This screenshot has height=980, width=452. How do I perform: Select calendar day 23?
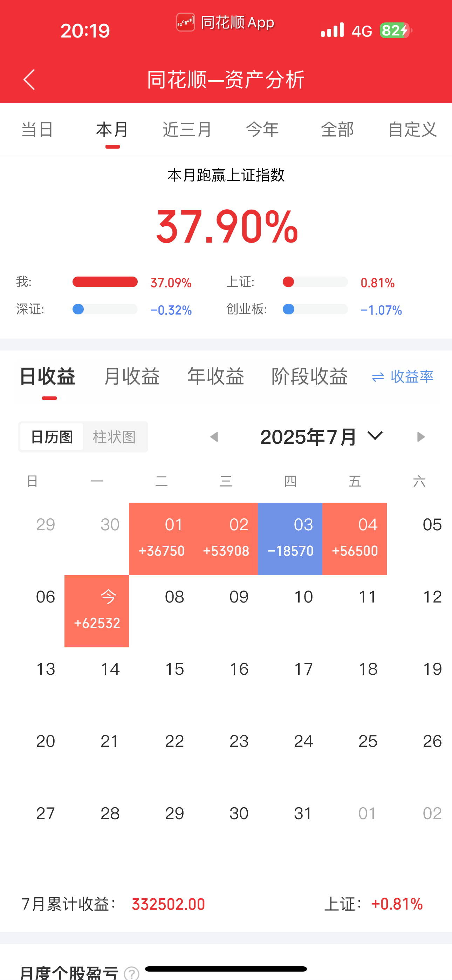tap(239, 741)
